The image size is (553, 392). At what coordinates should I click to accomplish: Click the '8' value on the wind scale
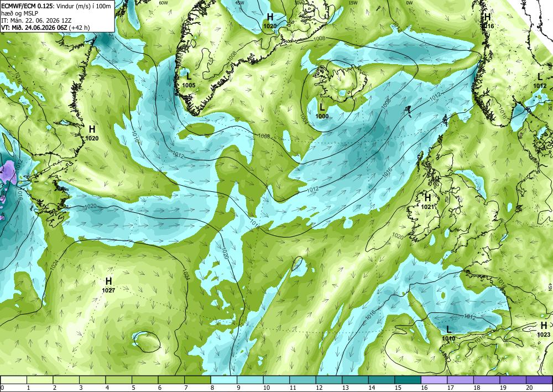point(213,388)
